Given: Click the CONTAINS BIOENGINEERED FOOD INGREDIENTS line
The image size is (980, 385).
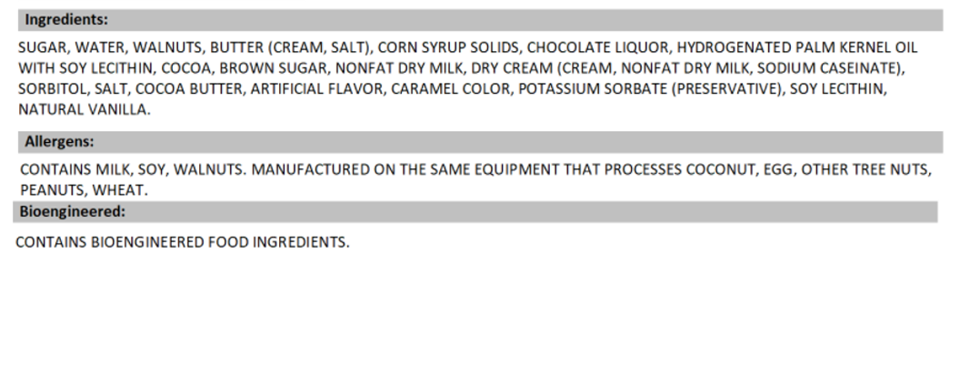Looking at the screenshot, I should click(183, 244).
